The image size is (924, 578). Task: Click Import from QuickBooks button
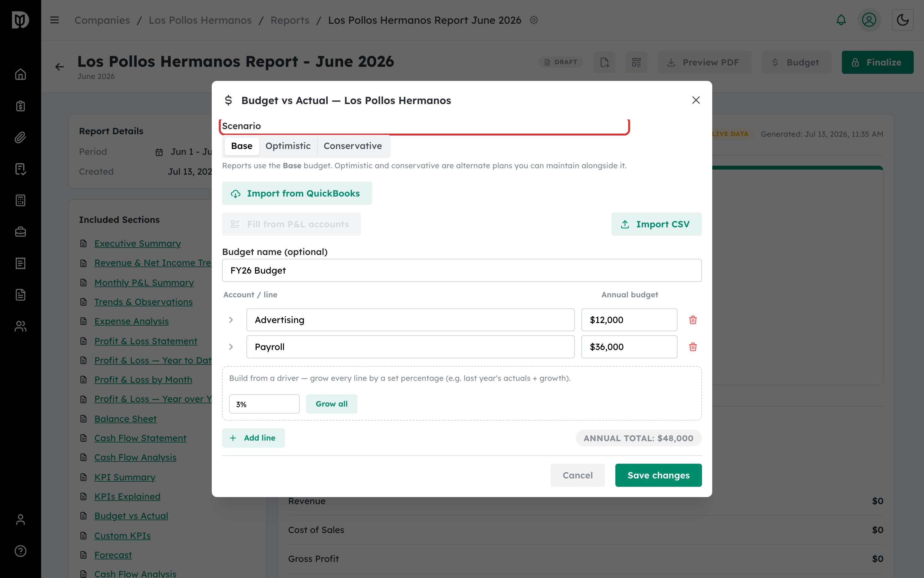(297, 193)
